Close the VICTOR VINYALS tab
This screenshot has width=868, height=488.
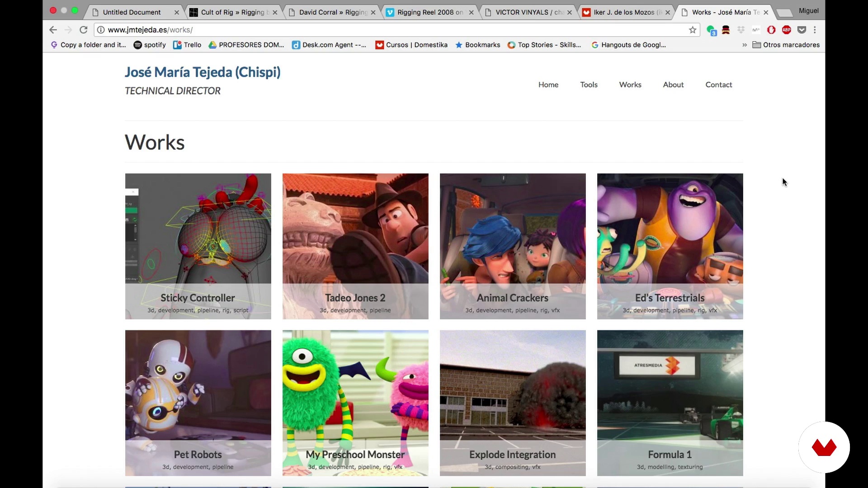(x=570, y=13)
